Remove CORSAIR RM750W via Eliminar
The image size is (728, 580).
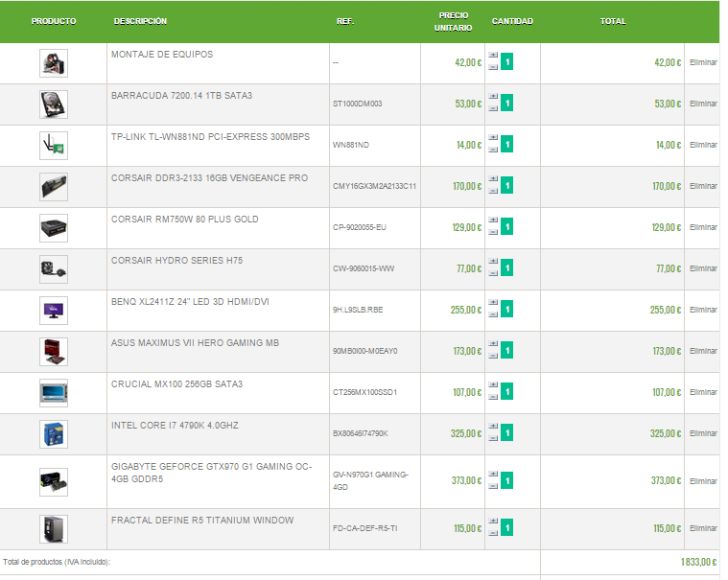[x=703, y=227]
